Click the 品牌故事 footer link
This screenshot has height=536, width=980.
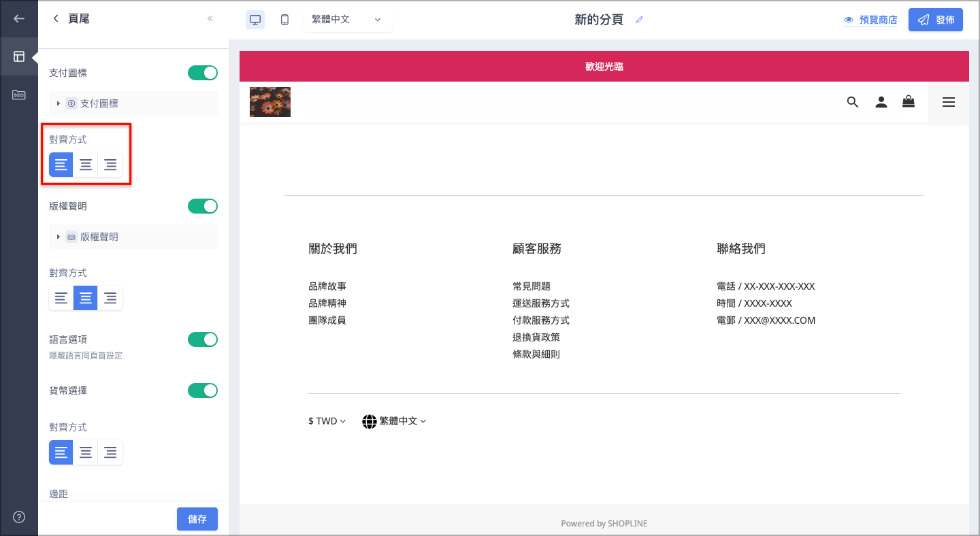click(327, 286)
